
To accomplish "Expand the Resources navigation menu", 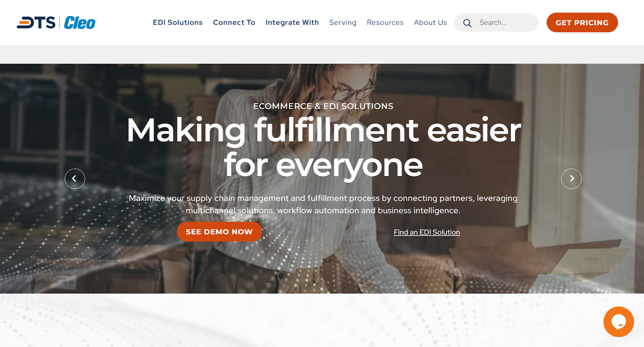I will (385, 23).
